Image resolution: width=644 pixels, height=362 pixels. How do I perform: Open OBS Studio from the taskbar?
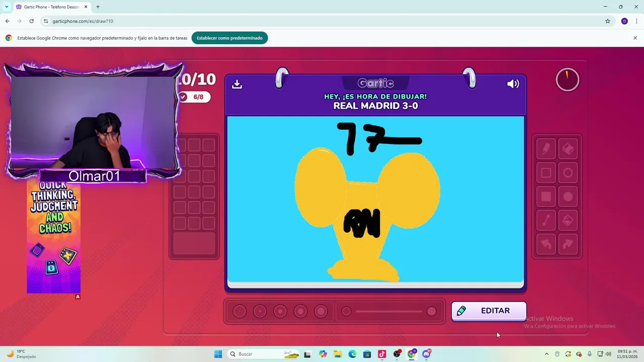pos(397,354)
